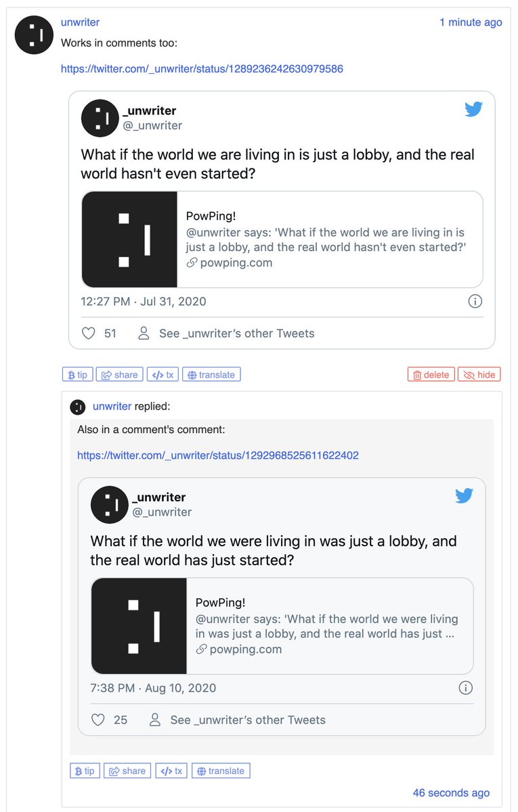Open info icon next to Aug 10, 2020
Image resolution: width=518 pixels, height=812 pixels.
click(x=465, y=688)
